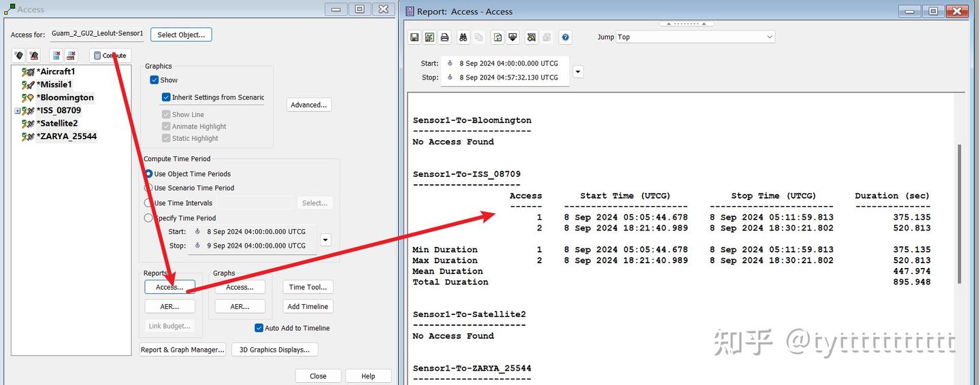The width and height of the screenshot is (980, 385).
Task: Click the refresh report icon
Action: tap(497, 37)
